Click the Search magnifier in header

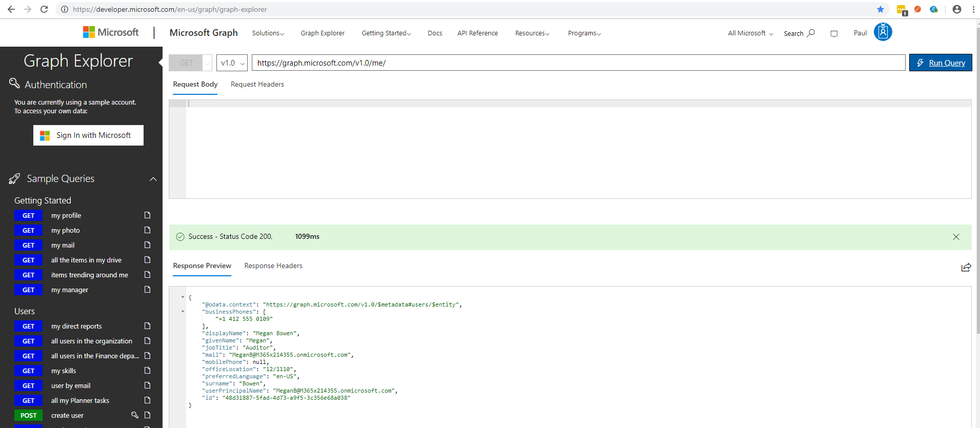coord(811,33)
